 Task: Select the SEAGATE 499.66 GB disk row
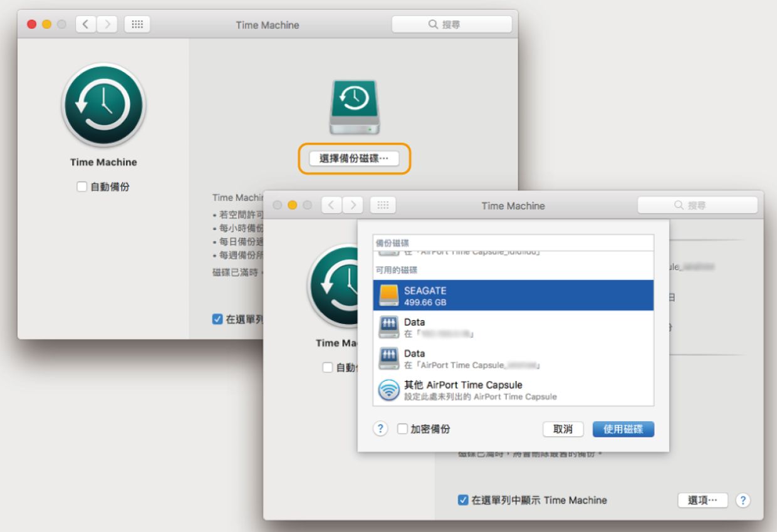pos(513,296)
